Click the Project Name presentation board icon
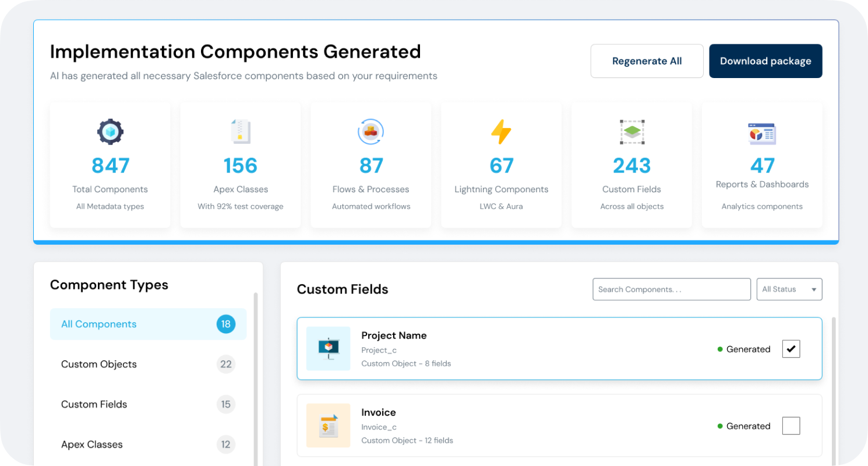 tap(329, 348)
